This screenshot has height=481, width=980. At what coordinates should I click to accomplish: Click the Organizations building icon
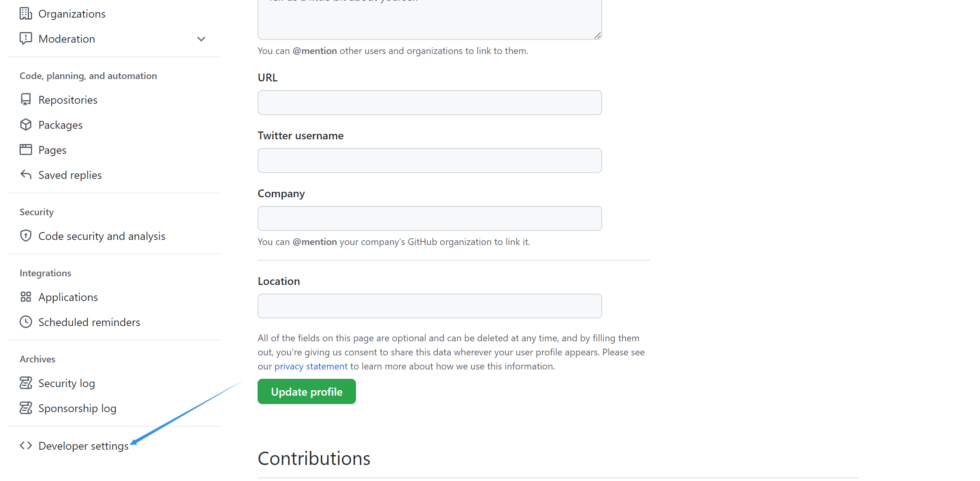(26, 14)
